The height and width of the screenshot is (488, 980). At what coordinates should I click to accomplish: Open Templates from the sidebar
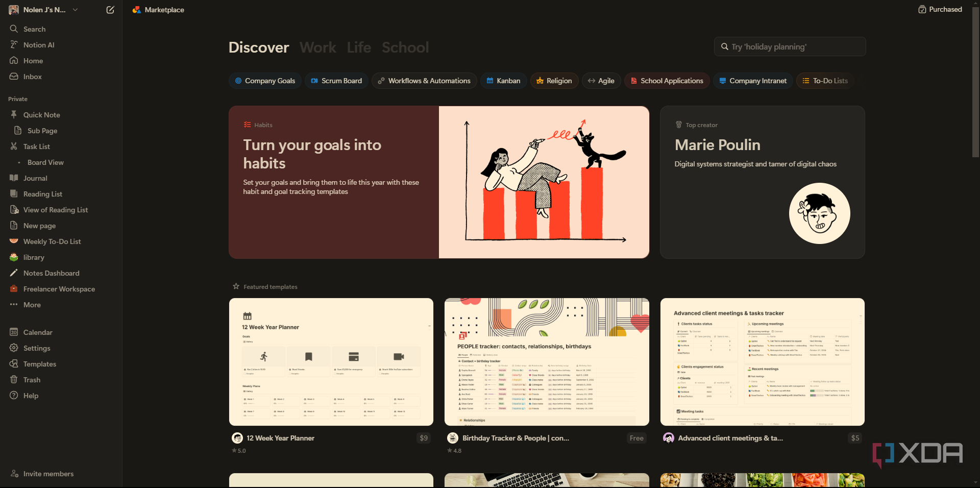[61, 364]
